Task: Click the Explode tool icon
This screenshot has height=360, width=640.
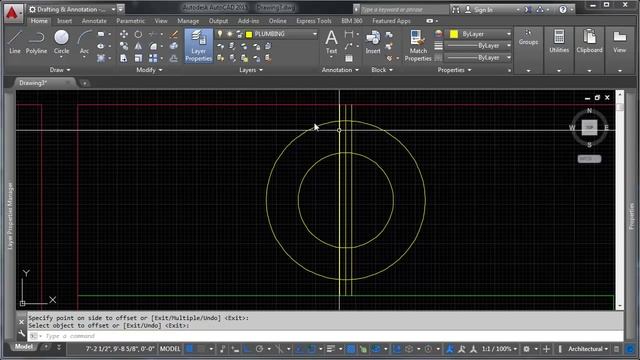Action: [173, 46]
